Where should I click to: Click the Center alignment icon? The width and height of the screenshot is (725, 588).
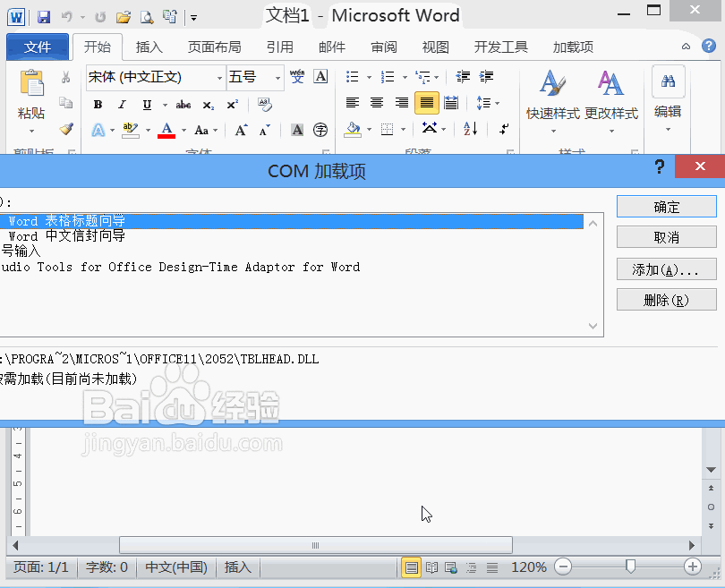(x=377, y=103)
